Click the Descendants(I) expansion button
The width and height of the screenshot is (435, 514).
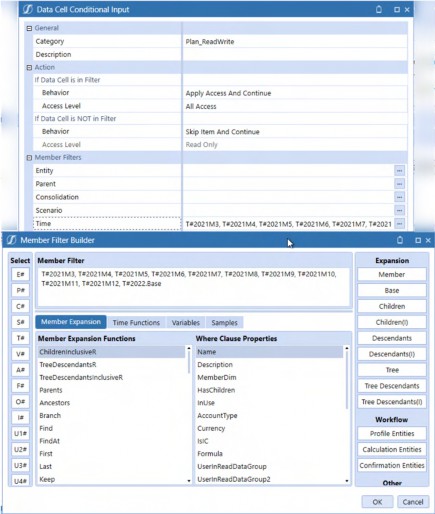pyautogui.click(x=392, y=354)
